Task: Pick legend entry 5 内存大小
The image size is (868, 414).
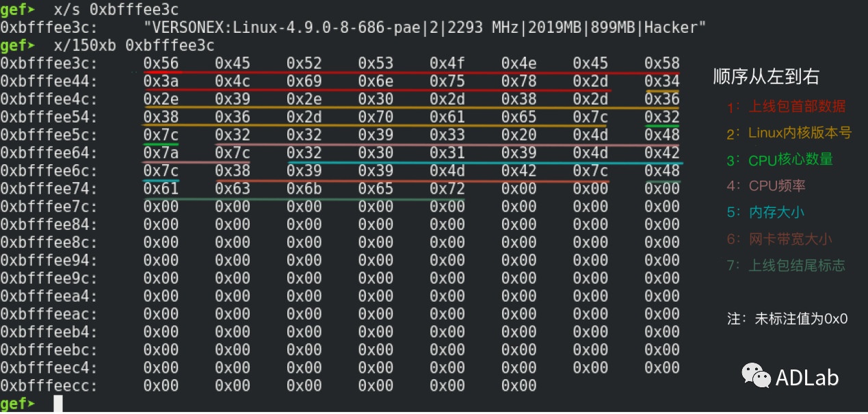Action: (766, 212)
